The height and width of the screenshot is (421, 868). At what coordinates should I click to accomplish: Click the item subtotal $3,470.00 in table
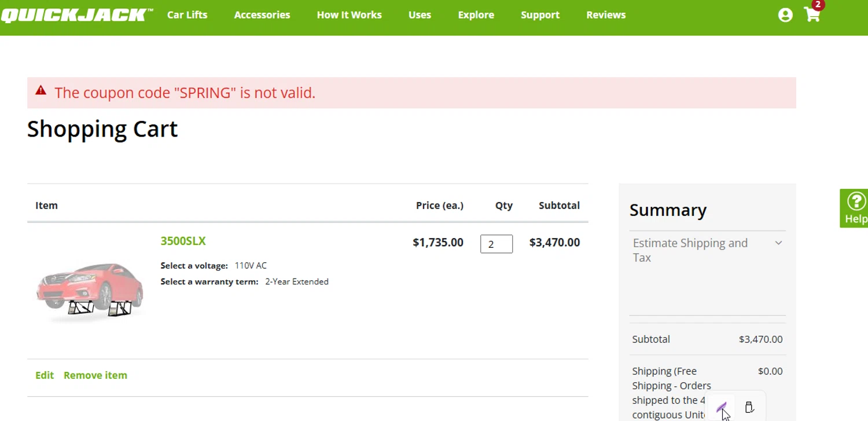point(554,243)
